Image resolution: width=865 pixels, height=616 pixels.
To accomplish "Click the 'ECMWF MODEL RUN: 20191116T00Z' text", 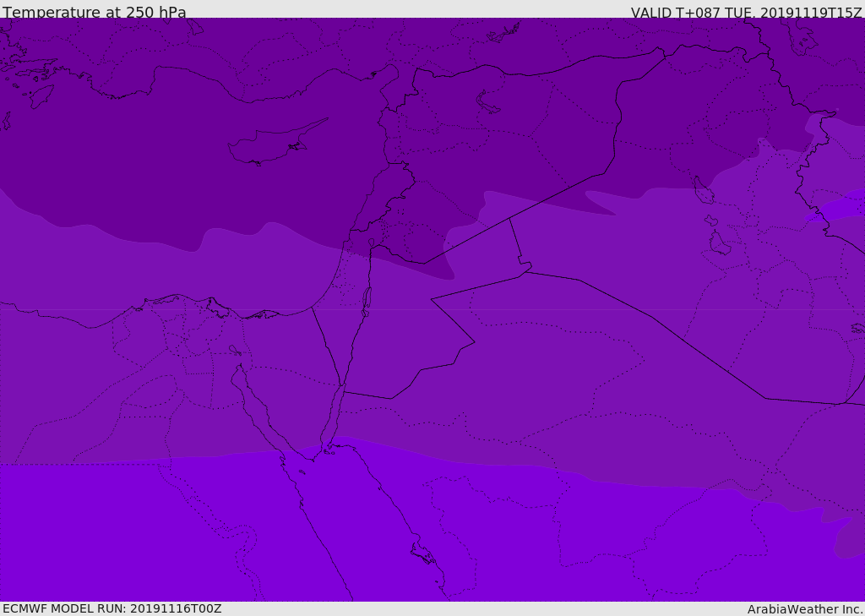I will [x=112, y=608].
